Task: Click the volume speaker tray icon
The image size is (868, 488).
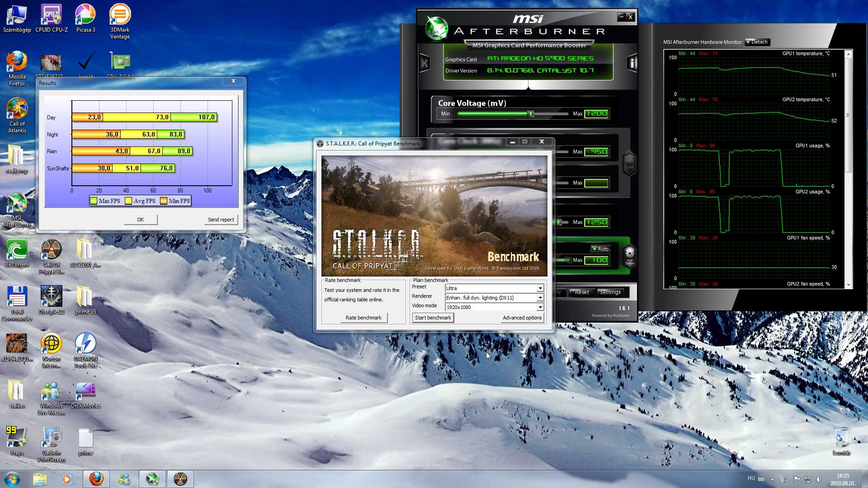Action: point(819,479)
